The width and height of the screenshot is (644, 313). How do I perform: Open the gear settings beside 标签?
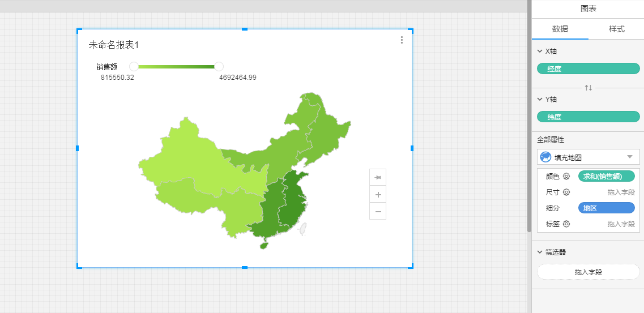click(x=566, y=224)
